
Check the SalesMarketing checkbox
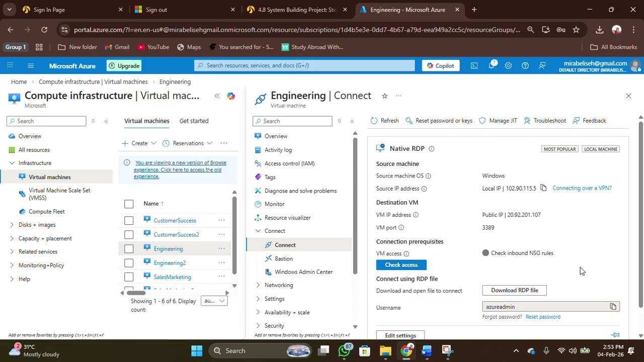(x=129, y=277)
